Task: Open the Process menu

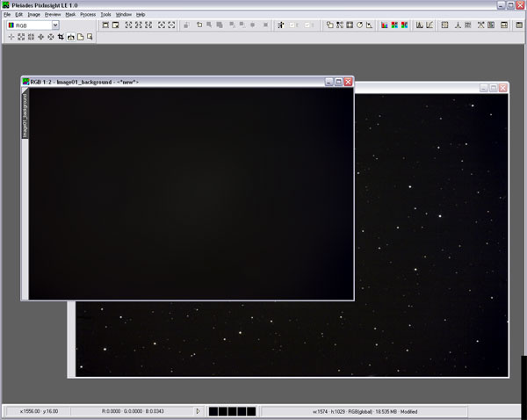Action: (88, 14)
